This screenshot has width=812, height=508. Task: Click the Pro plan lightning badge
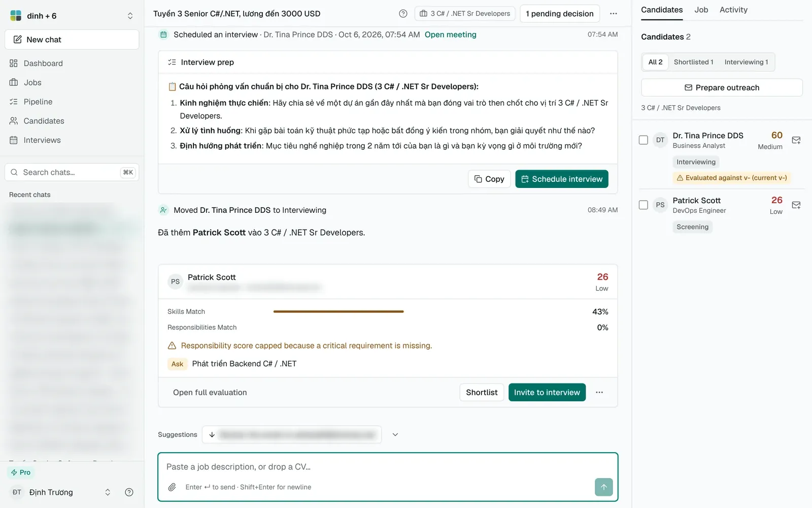[x=21, y=472]
